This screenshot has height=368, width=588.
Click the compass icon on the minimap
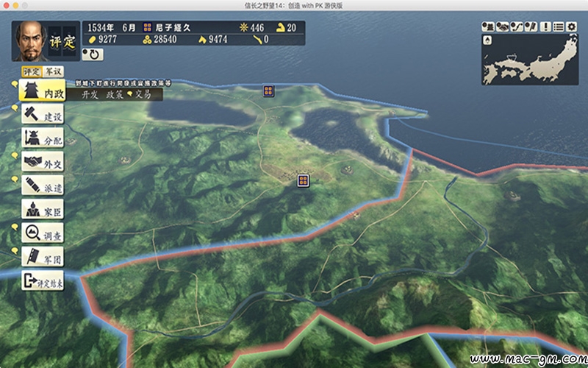pyautogui.click(x=487, y=40)
